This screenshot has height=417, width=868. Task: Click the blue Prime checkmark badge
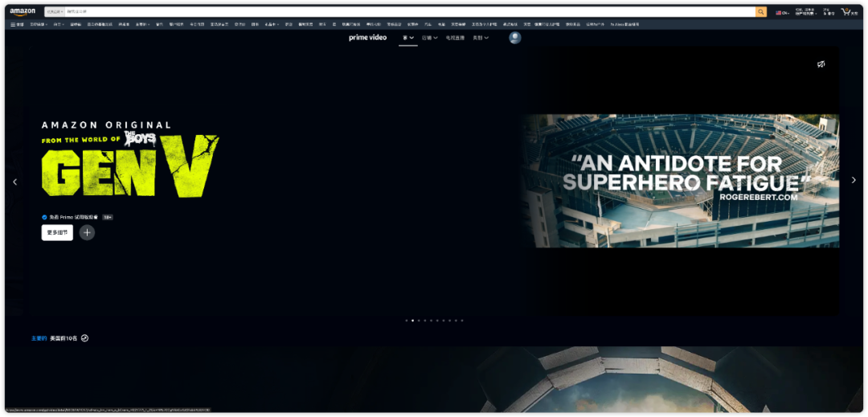pos(44,218)
